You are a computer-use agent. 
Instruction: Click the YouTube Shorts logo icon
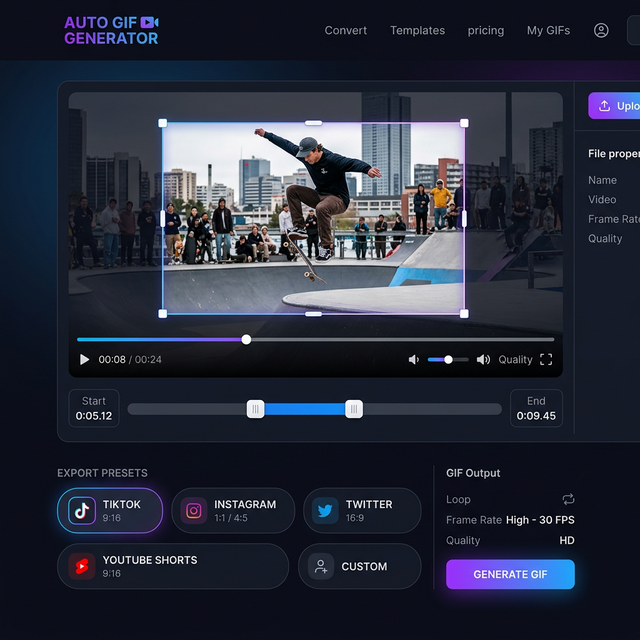[x=82, y=566]
